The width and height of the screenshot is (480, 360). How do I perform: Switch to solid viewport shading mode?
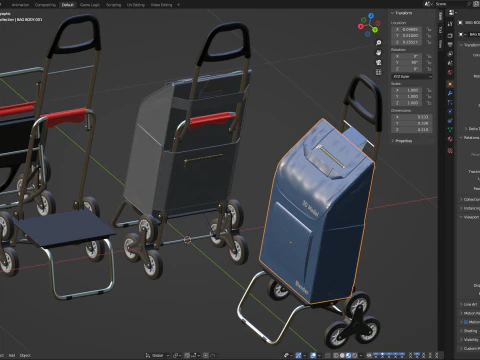[342, 356]
